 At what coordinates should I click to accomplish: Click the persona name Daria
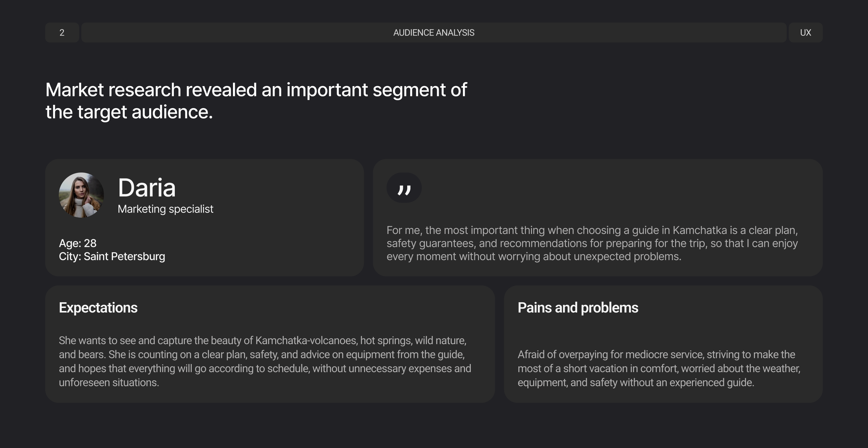[x=146, y=188]
